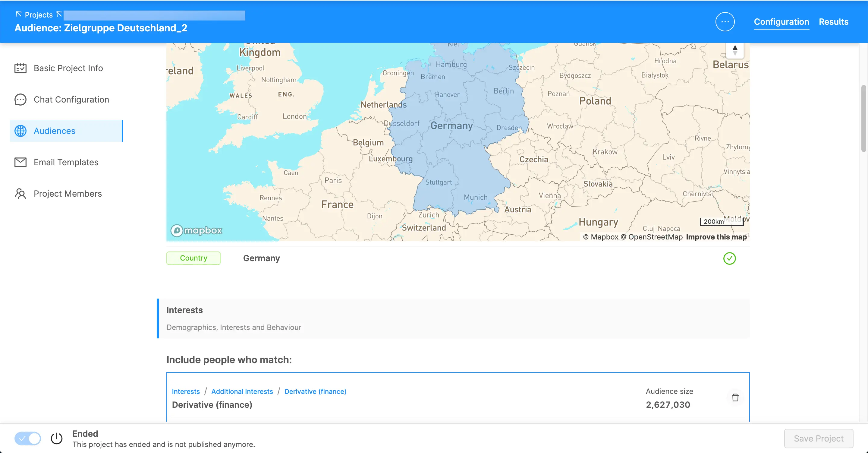Click the Chat Configuration speech bubble icon
Screen dimensions: 868x453
(20, 100)
